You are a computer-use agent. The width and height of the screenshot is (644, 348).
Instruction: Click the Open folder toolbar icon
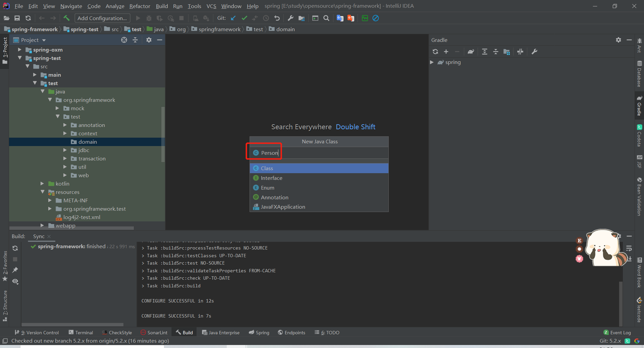click(x=6, y=18)
